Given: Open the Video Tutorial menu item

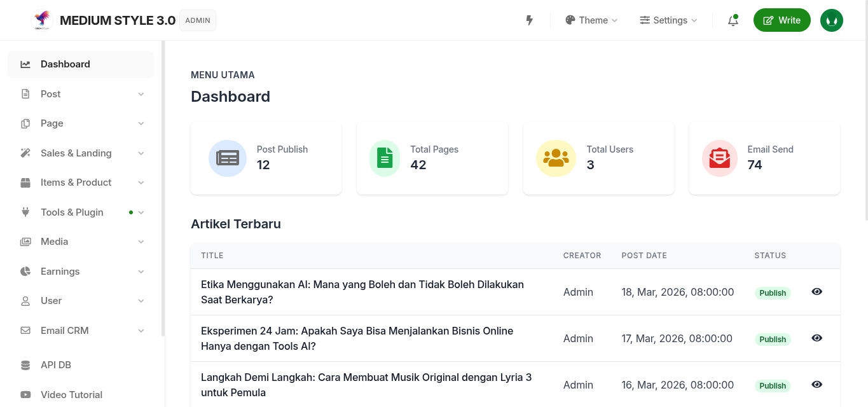Looking at the screenshot, I should pos(81,395).
